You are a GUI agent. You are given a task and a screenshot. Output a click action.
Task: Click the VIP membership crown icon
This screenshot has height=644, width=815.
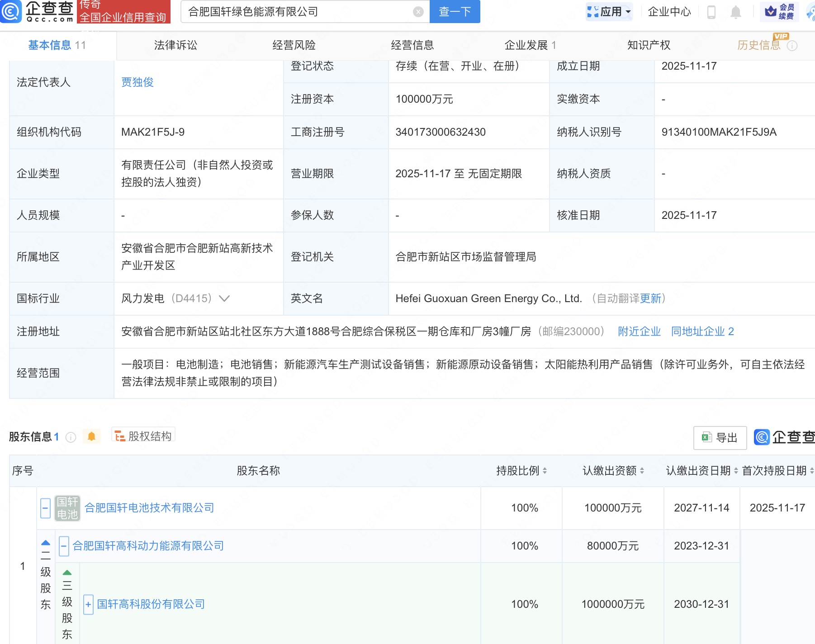(x=771, y=12)
